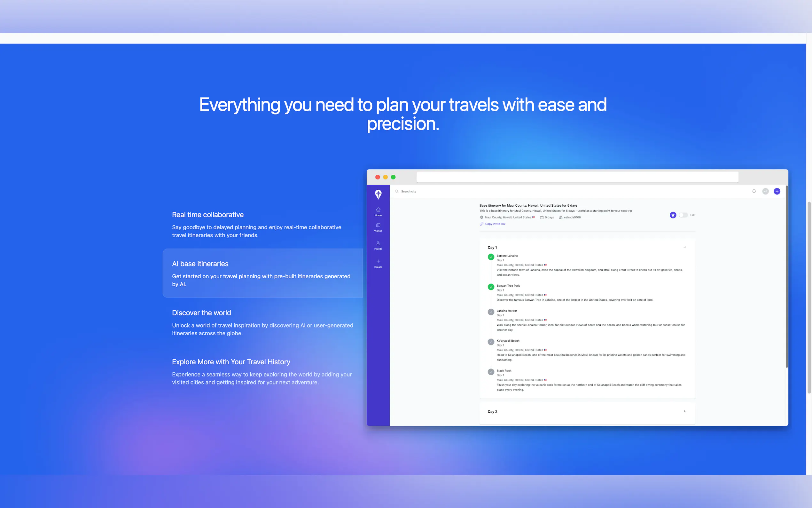The width and height of the screenshot is (812, 508).
Task: Click the notification bell icon
Action: click(753, 191)
